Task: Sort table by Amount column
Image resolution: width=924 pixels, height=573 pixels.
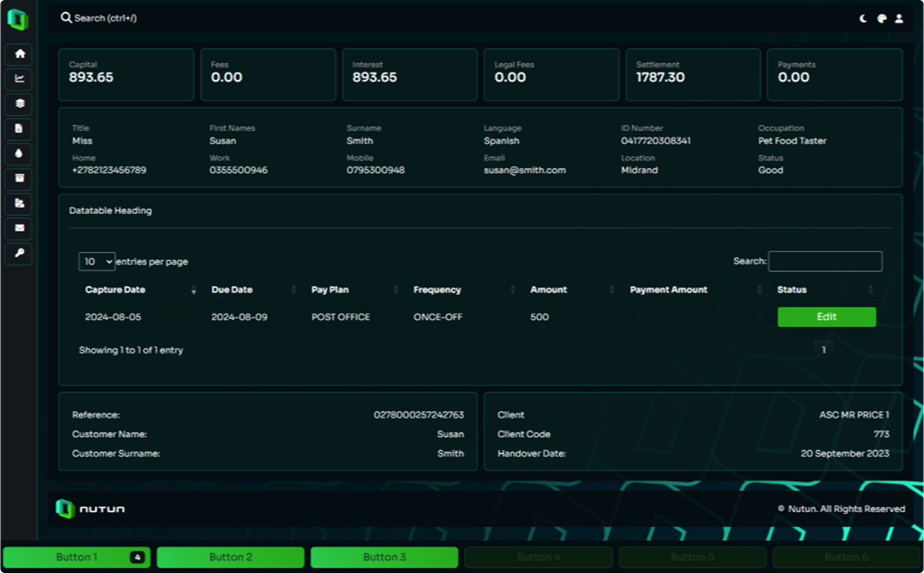Action: click(x=548, y=290)
